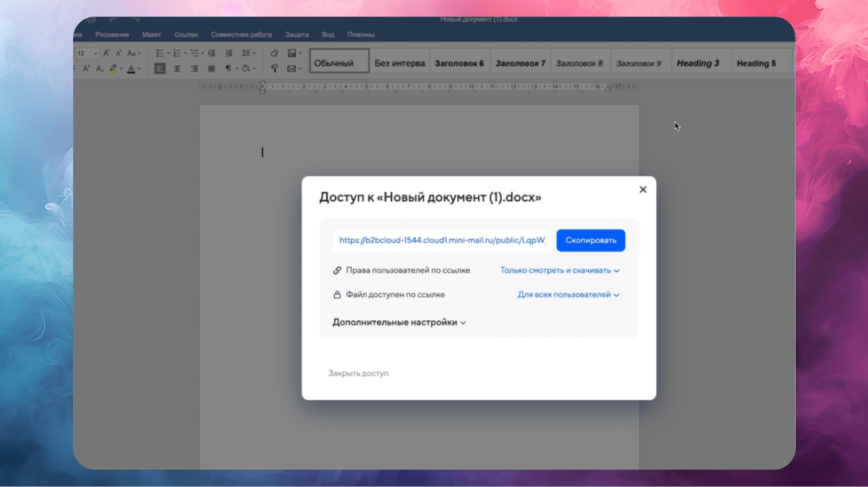This screenshot has width=868, height=487.
Task: Click the mail merge envelope icon
Action: (x=292, y=69)
